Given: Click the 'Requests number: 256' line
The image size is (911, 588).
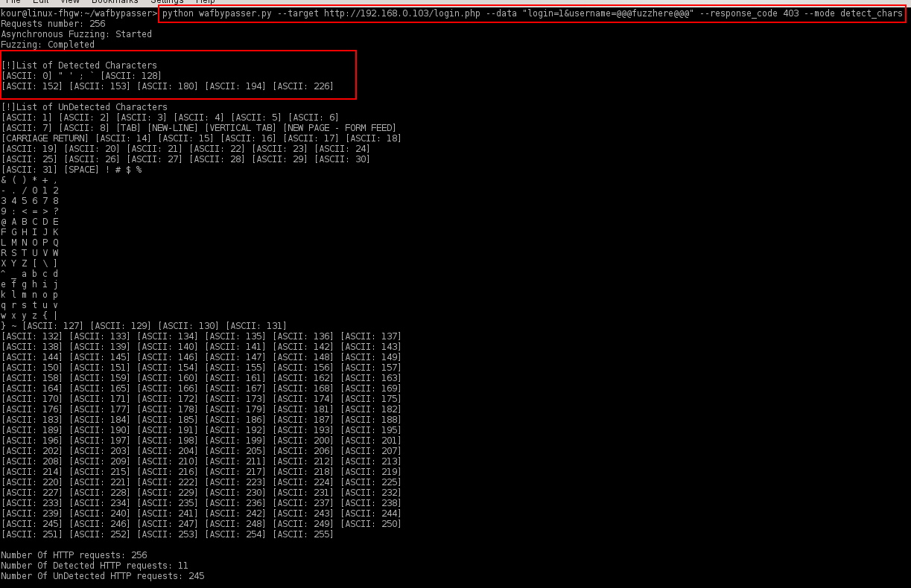Looking at the screenshot, I should click(54, 24).
